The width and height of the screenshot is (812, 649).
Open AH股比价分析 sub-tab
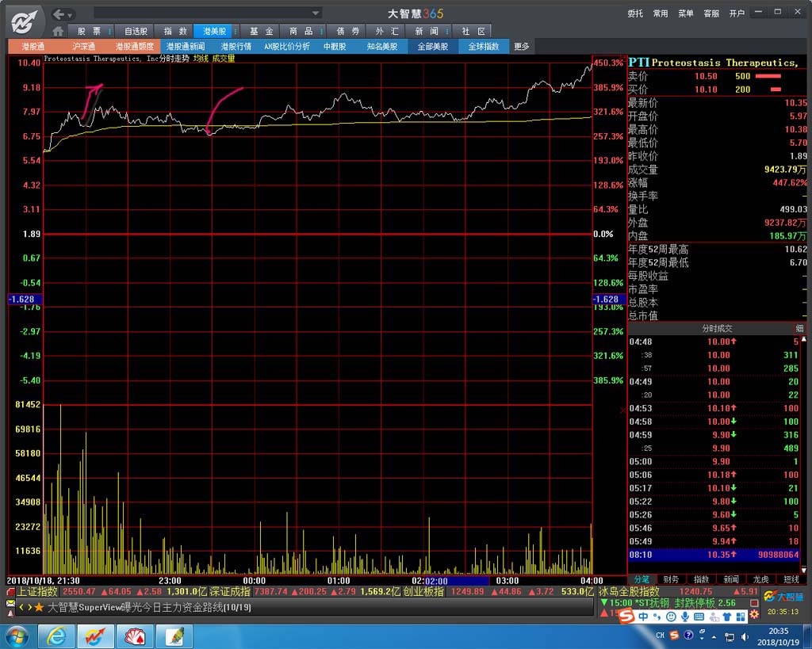(286, 47)
